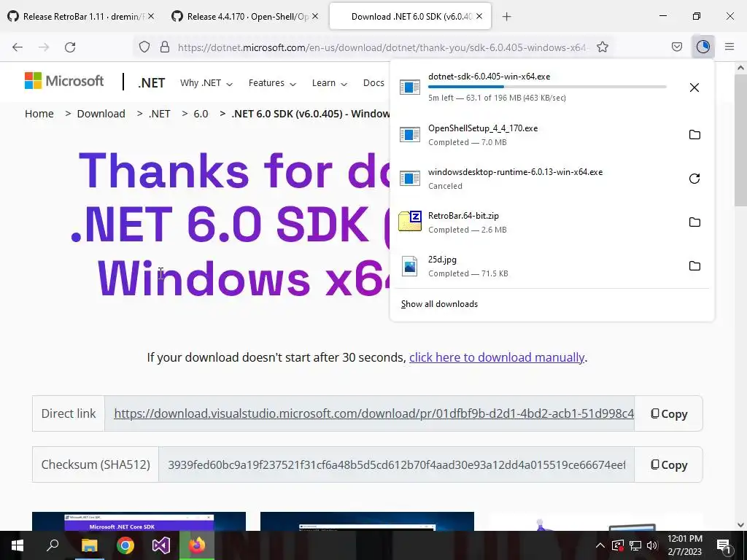
Task: Launch Google Chrome from taskbar
Action: (x=125, y=545)
